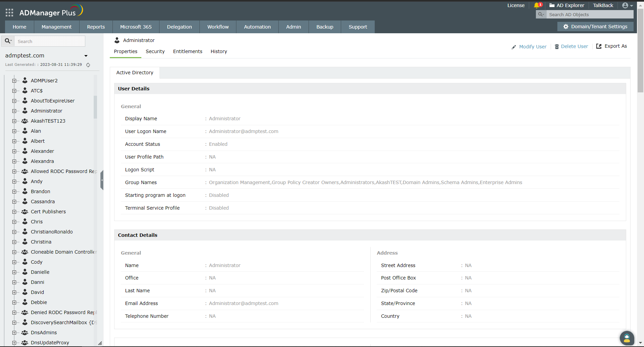
Task: Click the David user icon
Action: [25, 292]
